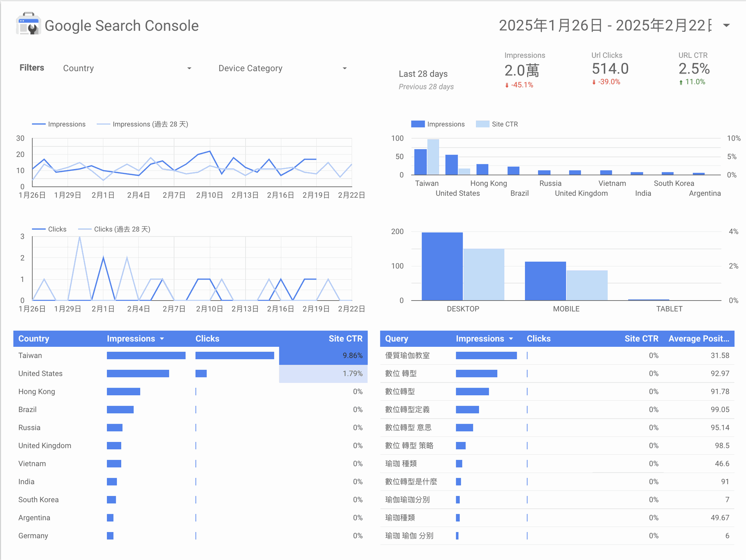Open the date range dropdown arrow

[x=726, y=26]
